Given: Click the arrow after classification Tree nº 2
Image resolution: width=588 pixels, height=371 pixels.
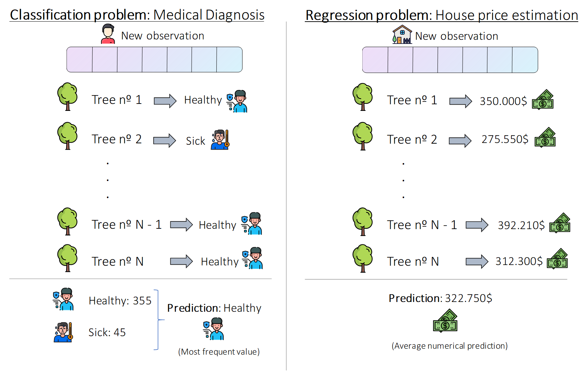Looking at the screenshot, I should tap(165, 141).
